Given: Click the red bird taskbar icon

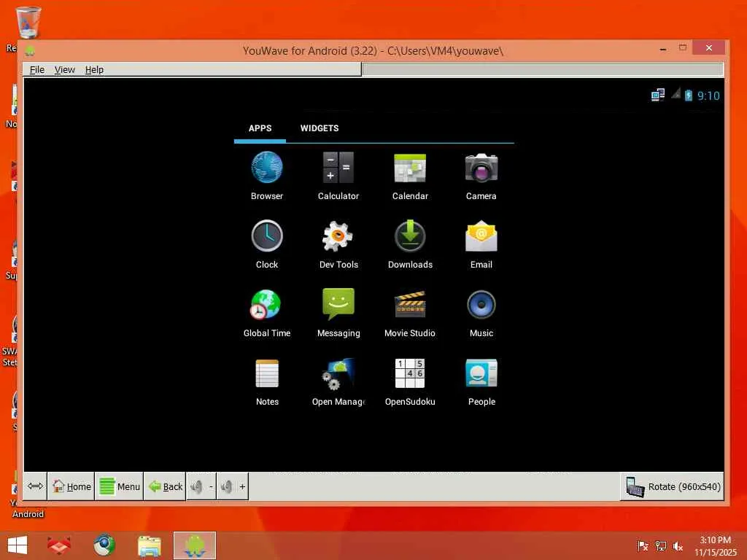Looking at the screenshot, I should [59, 545].
